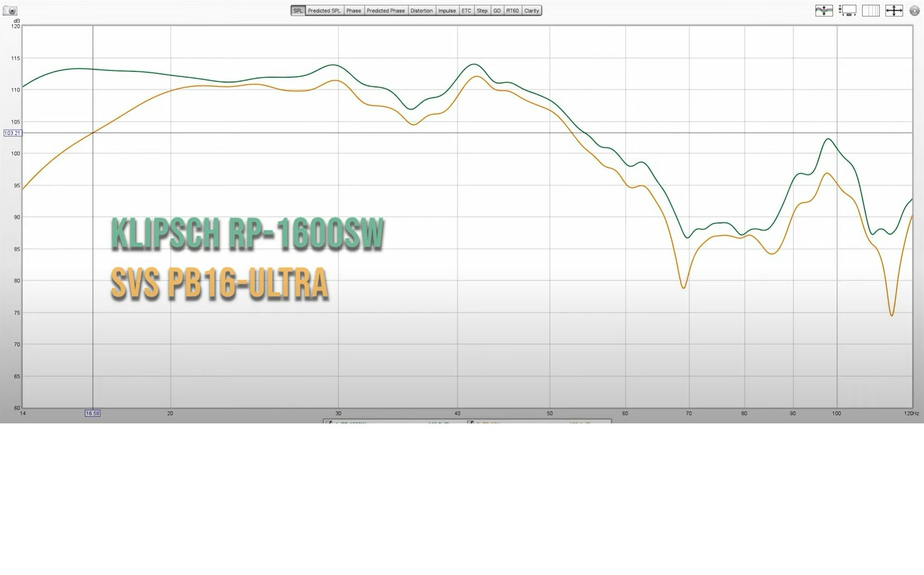
Task: Click the zoom-to-fit crossed arrows icon
Action: 893,11
